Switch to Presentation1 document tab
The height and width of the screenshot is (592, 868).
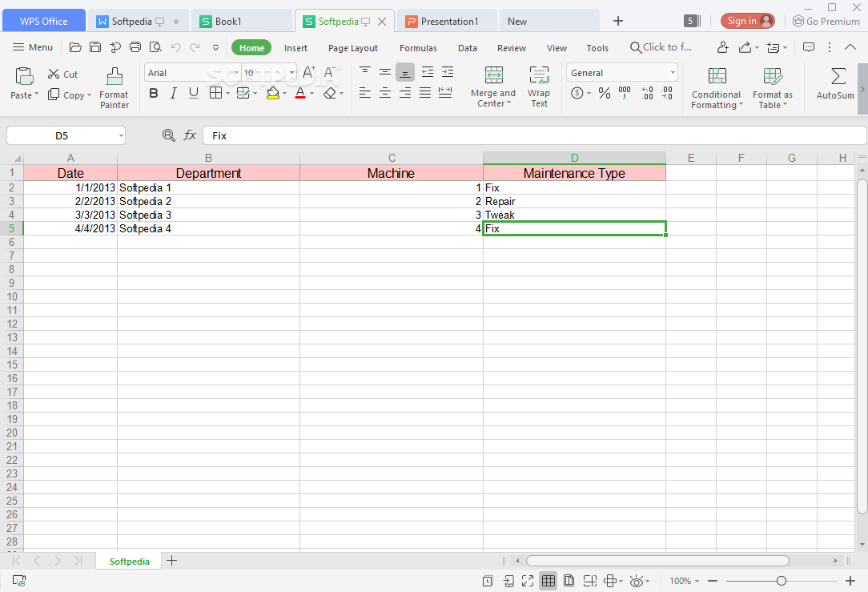448,21
